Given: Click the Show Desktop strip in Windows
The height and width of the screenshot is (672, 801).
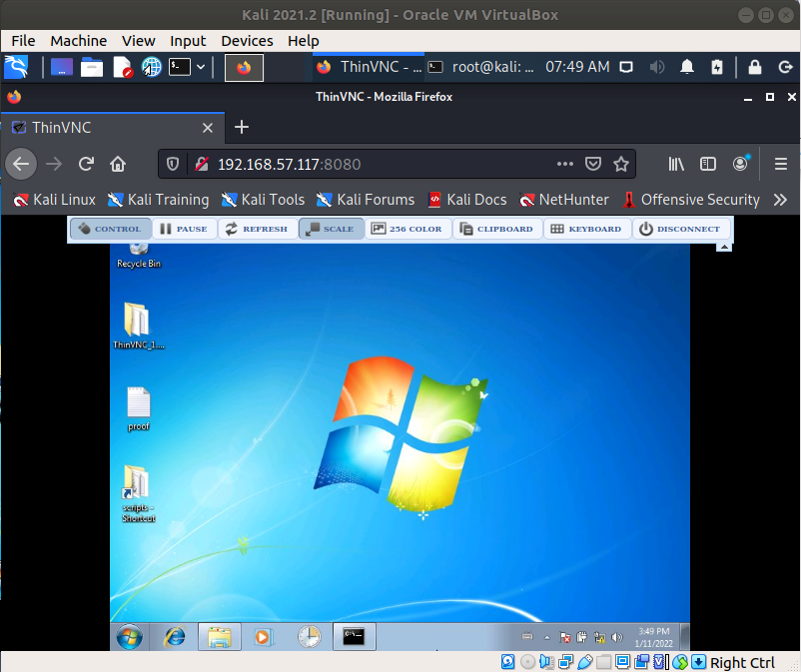Looking at the screenshot, I should (x=685, y=637).
